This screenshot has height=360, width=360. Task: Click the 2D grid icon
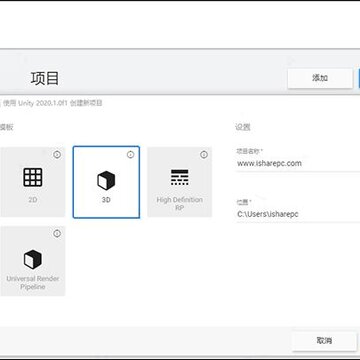[33, 177]
